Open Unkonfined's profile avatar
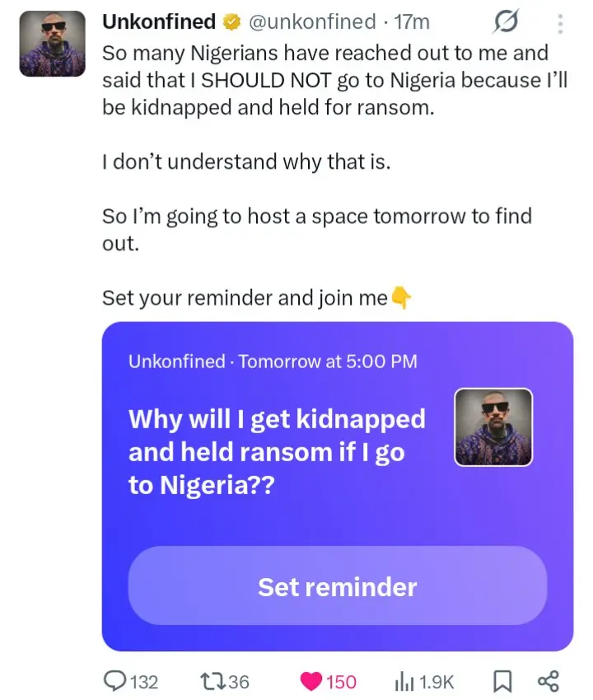 click(52, 44)
